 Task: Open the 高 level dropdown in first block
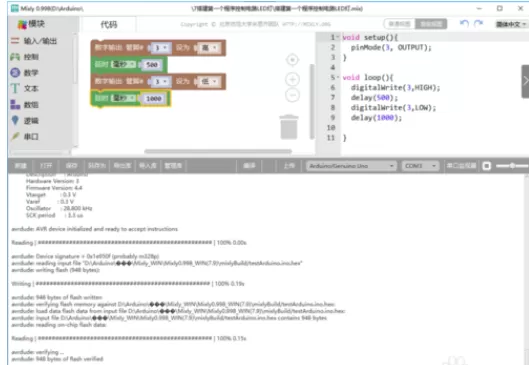[209, 48]
